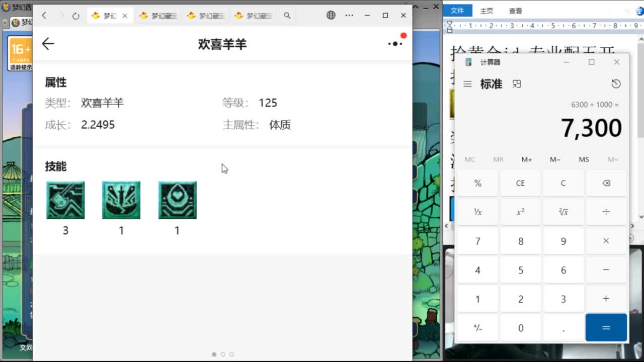Switch to the second 梦幻藏宝 browser tab

tap(206, 16)
